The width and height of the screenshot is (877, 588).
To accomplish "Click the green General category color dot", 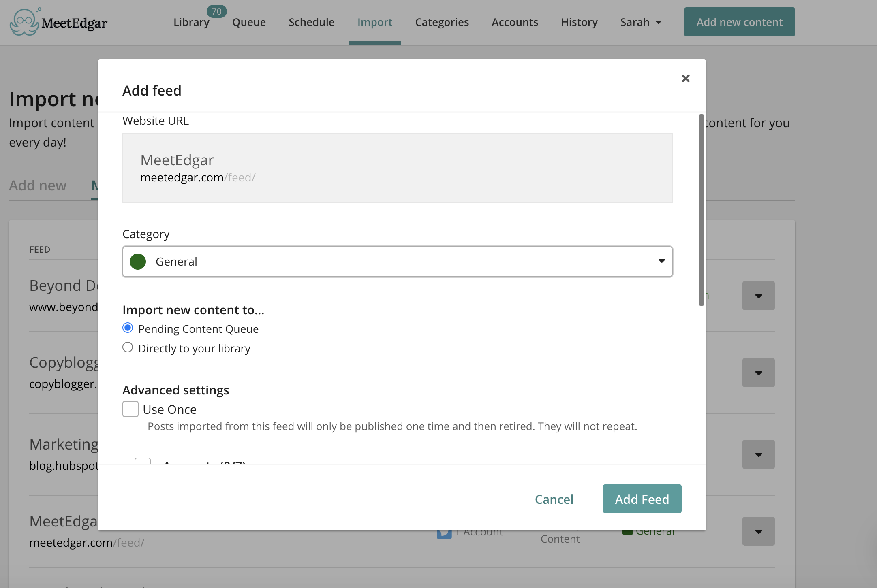I will click(138, 262).
